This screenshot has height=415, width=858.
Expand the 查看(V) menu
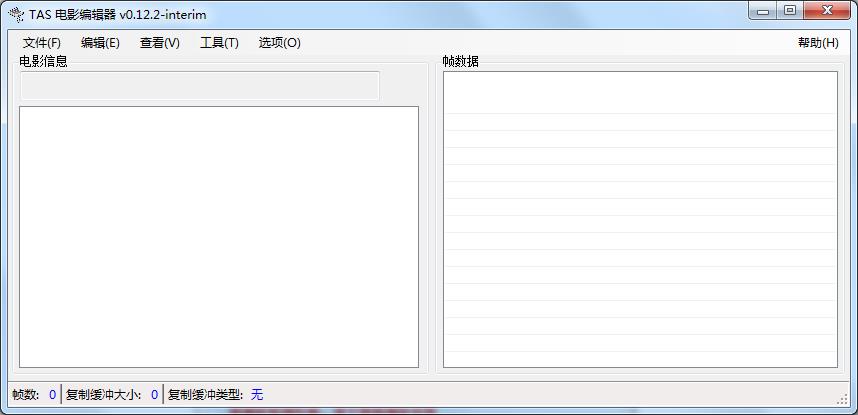(x=160, y=42)
